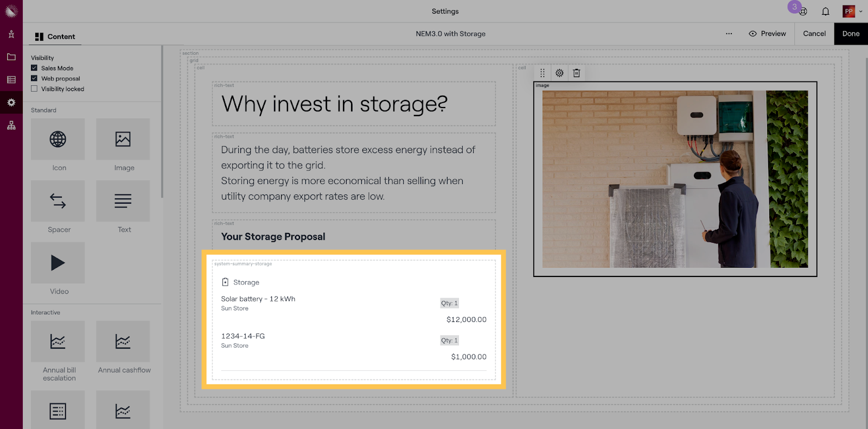Viewport: 868px width, 429px height.
Task: Toggle the Web proposal checkbox
Action: [34, 78]
